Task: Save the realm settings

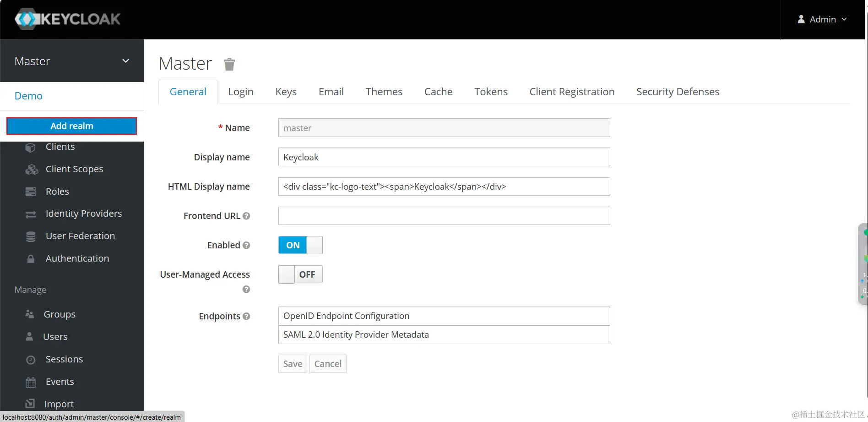Action: 293,364
